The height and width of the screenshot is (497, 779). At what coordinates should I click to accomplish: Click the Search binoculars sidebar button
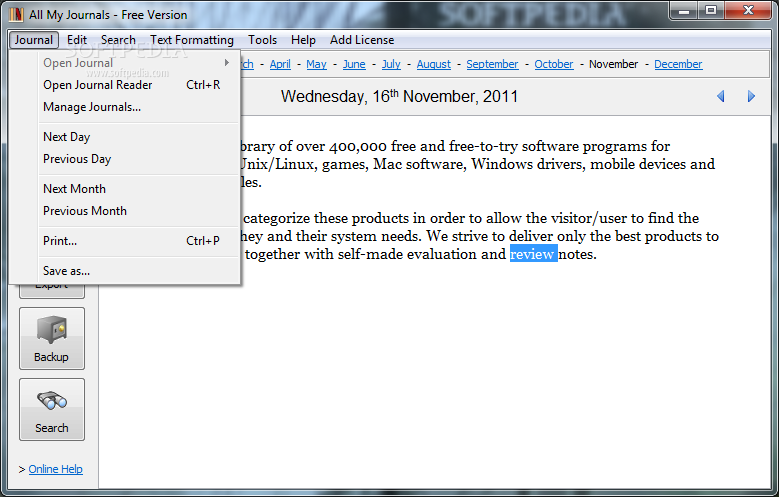[52, 410]
